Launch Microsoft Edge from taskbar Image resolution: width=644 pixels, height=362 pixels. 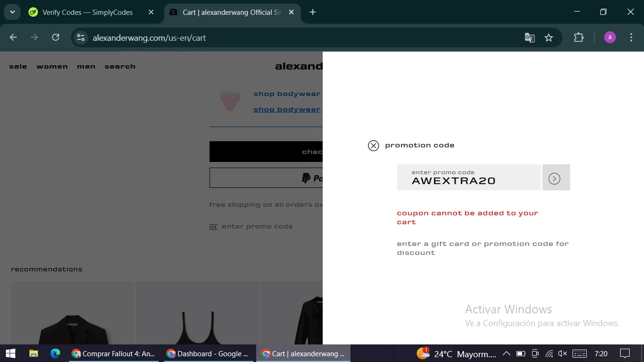pyautogui.click(x=55, y=353)
